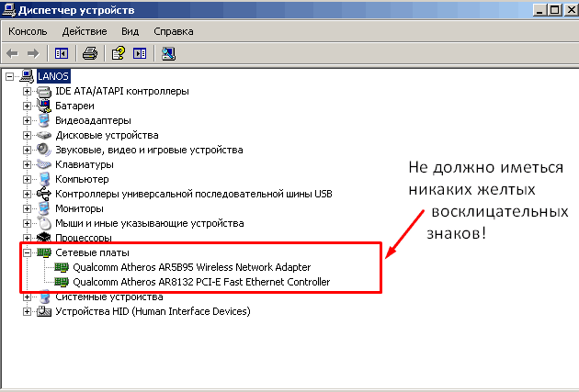Viewport: 579px width, 392px height.
Task: Click the Forward arrow toolbar button
Action: pyautogui.click(x=33, y=53)
